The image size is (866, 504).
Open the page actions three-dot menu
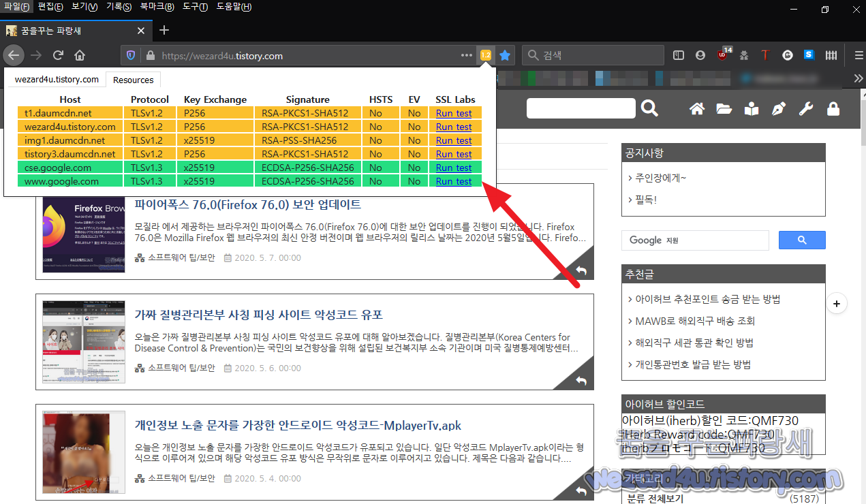coord(466,55)
